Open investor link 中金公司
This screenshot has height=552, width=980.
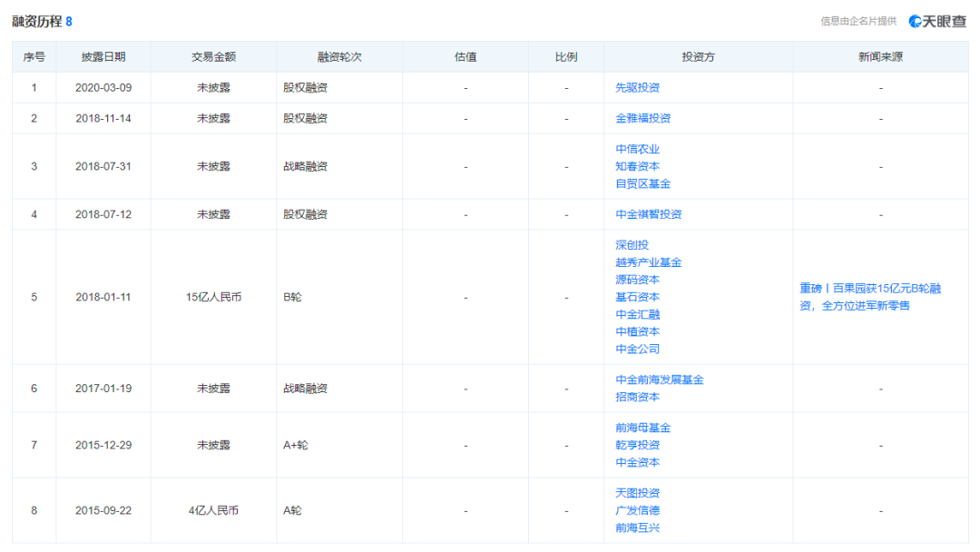click(638, 349)
